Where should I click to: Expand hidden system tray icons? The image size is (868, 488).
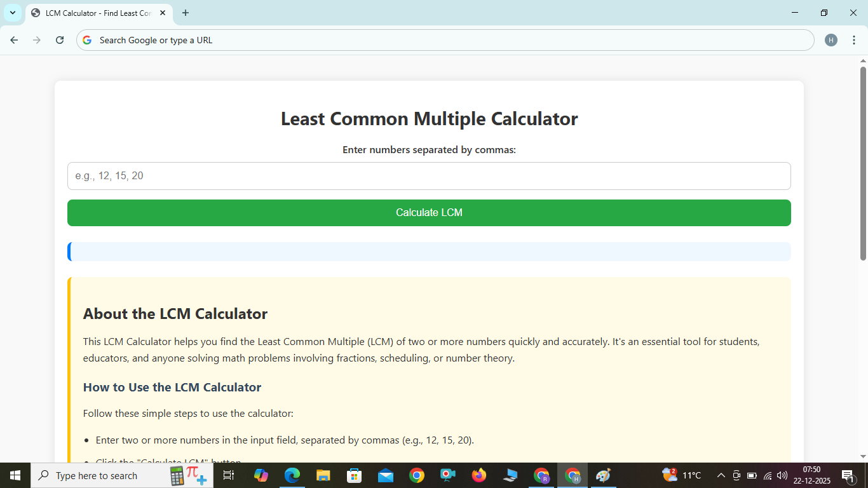pos(721,475)
